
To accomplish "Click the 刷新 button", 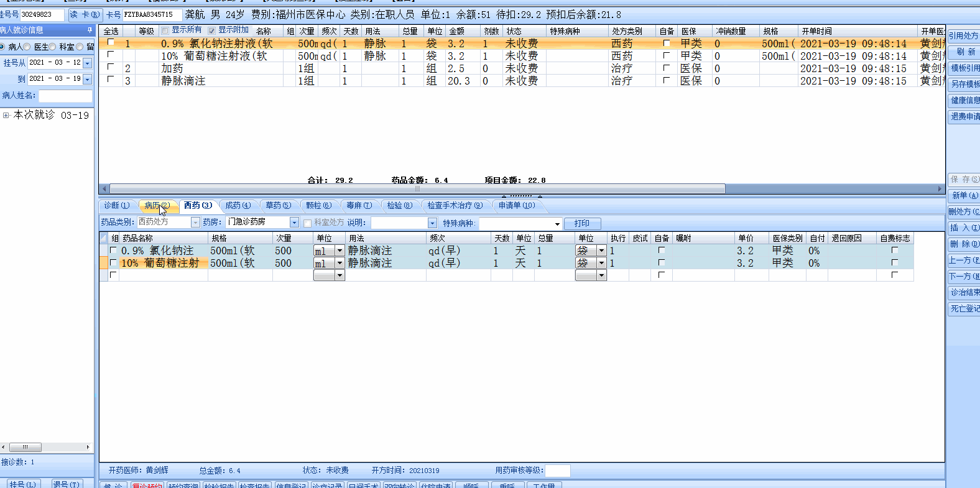I will [965, 52].
